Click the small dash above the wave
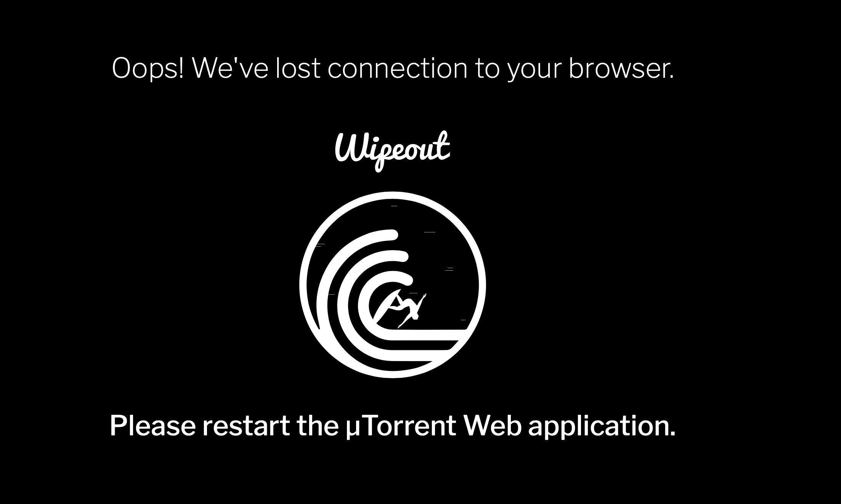 tap(394, 206)
